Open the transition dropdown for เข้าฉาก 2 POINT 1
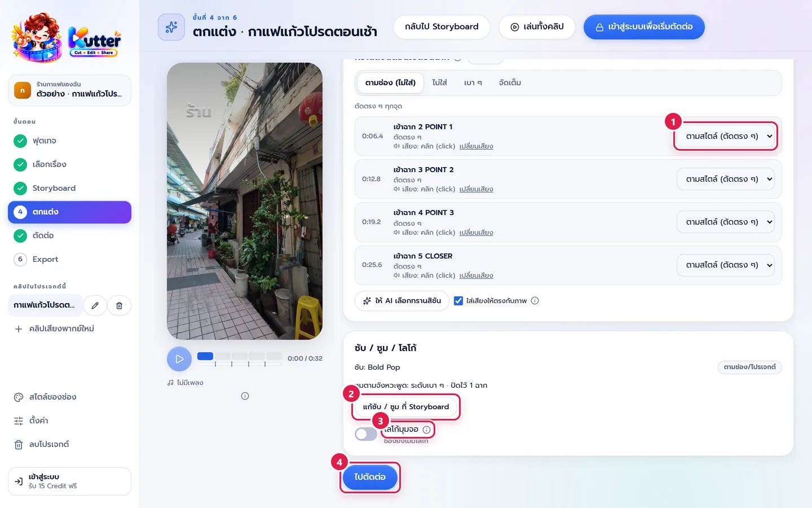The image size is (812, 508). point(726,136)
